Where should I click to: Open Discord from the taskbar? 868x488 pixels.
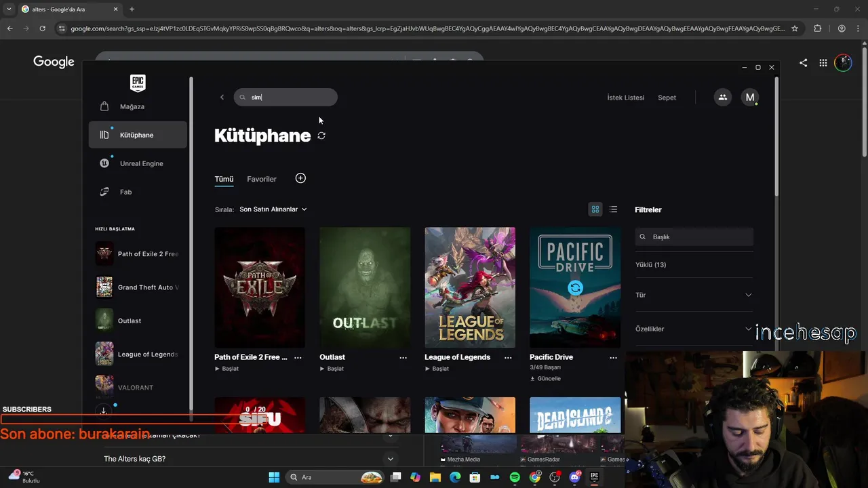coord(575,477)
